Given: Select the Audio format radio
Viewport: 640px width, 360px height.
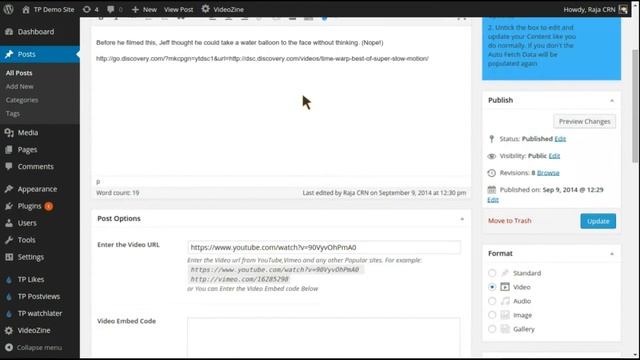Looking at the screenshot, I should click(x=492, y=301).
